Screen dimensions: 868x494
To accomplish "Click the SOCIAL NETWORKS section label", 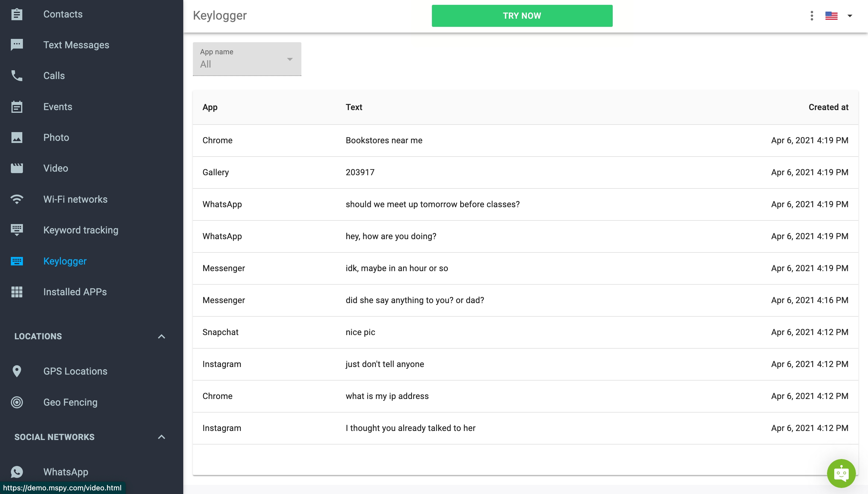I will click(54, 437).
